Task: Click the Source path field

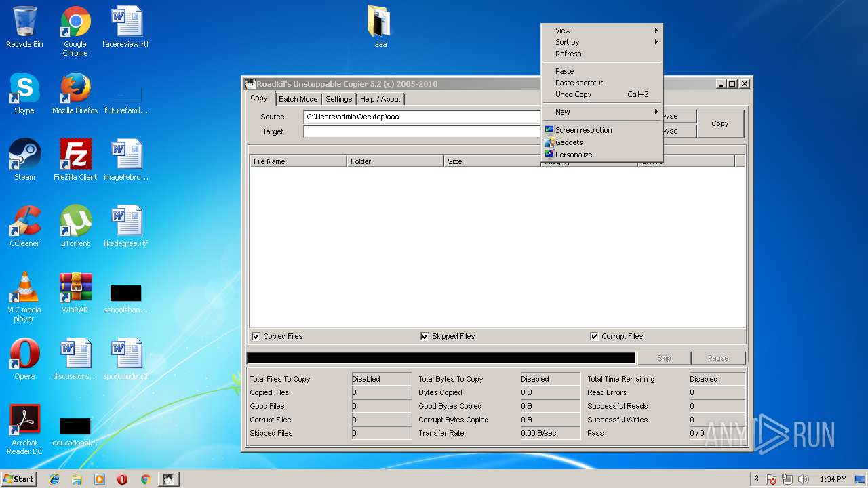Action: click(422, 117)
